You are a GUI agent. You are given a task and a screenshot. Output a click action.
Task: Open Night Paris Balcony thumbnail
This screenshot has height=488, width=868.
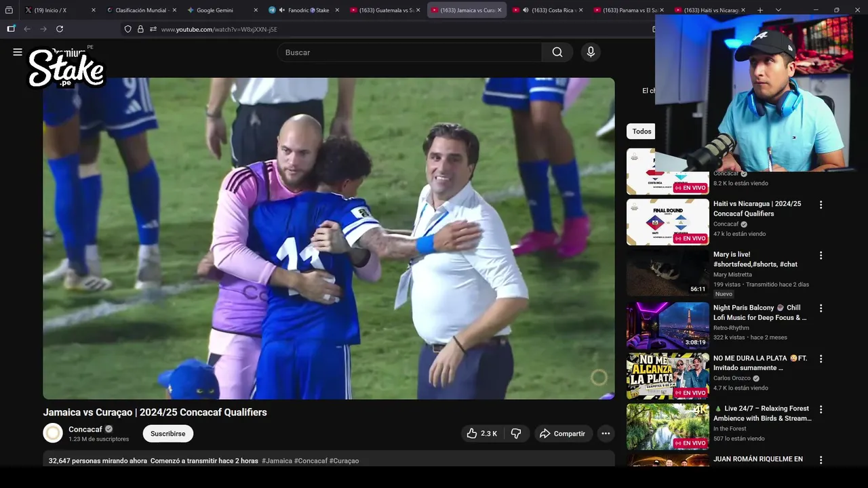(x=668, y=325)
